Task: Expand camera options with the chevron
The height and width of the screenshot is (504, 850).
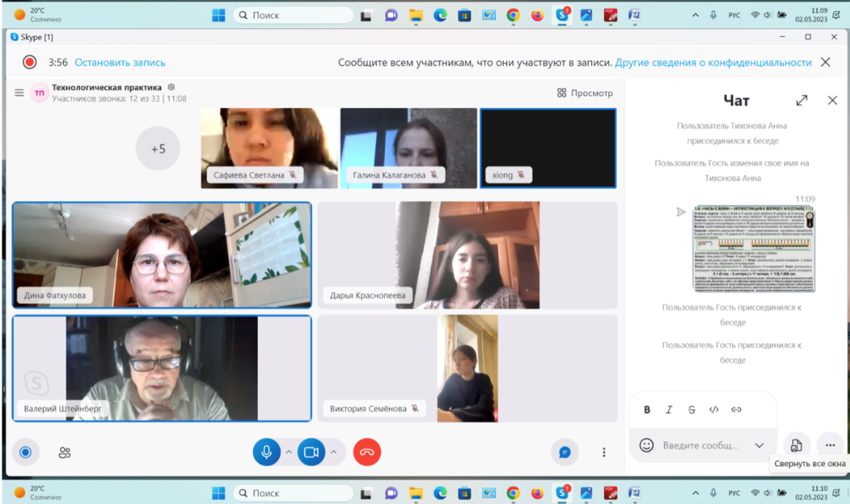Action: click(x=333, y=453)
